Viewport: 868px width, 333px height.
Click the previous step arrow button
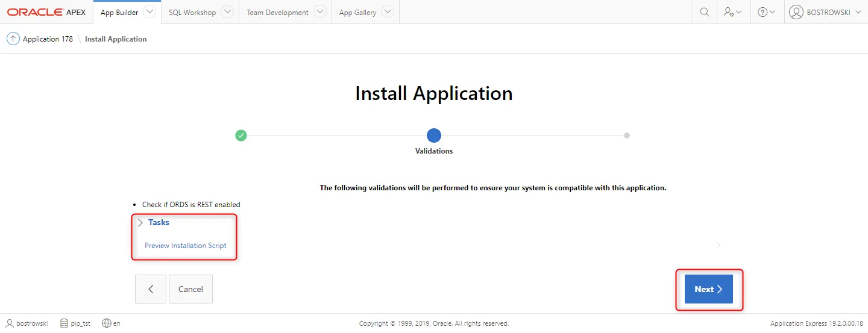pos(151,289)
